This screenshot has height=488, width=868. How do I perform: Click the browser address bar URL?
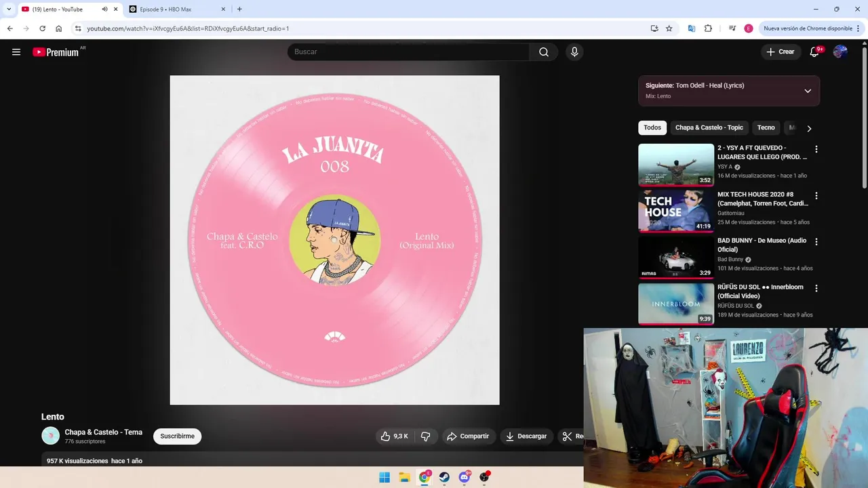pos(189,28)
